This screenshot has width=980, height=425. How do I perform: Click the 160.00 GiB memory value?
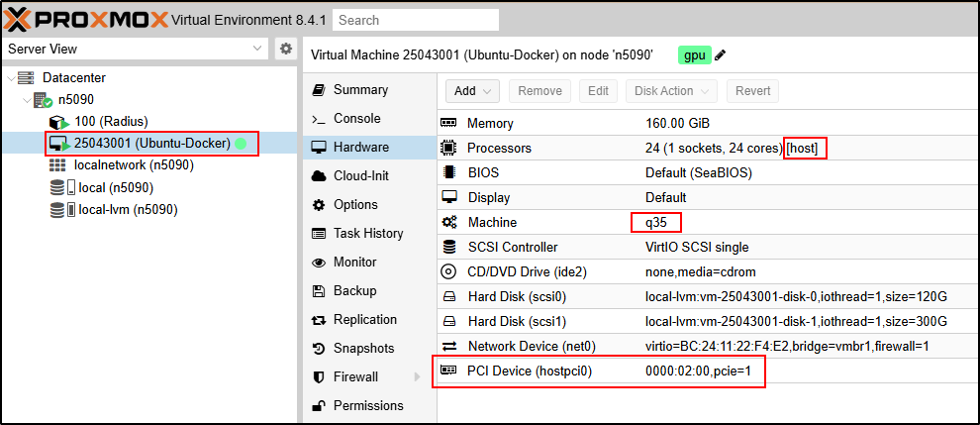677,123
